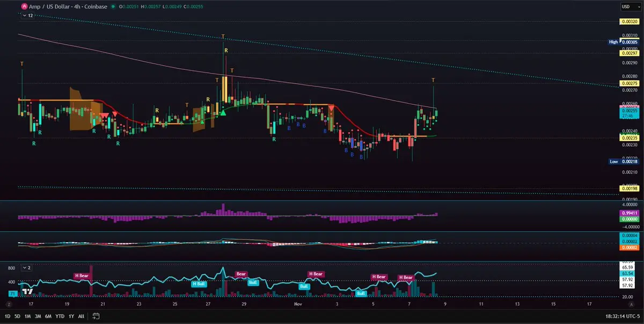
Task: Expand the 12 indicators legend
Action: 28,16
